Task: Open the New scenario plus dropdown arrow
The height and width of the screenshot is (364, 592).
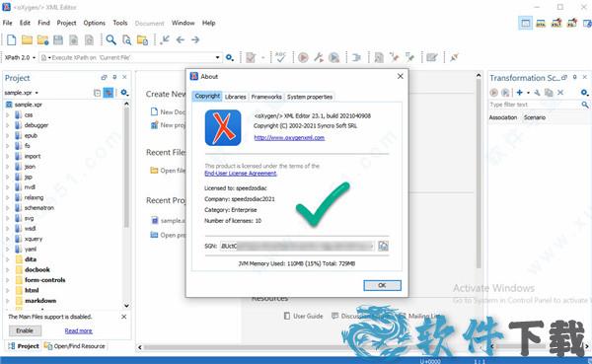Action: [x=528, y=93]
